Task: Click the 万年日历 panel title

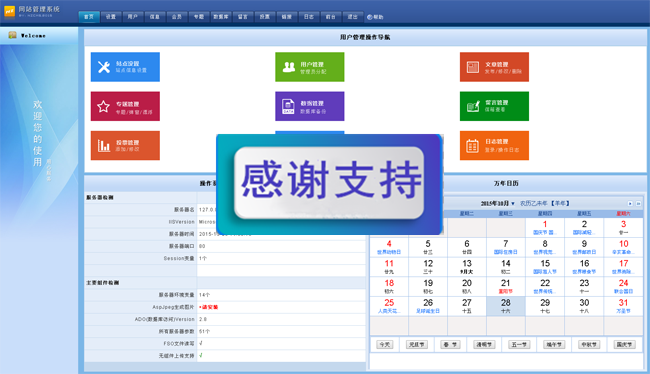Action: (506, 183)
